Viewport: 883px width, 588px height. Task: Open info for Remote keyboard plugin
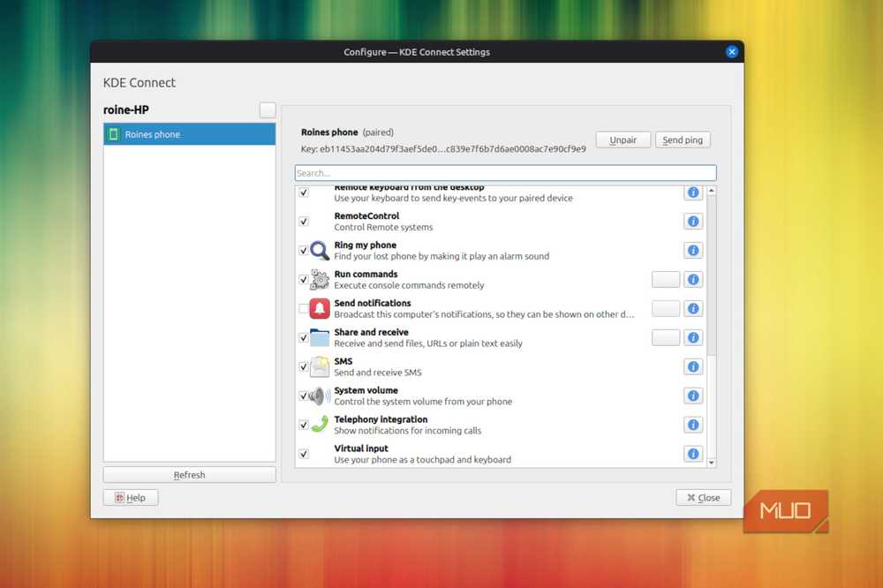693,192
